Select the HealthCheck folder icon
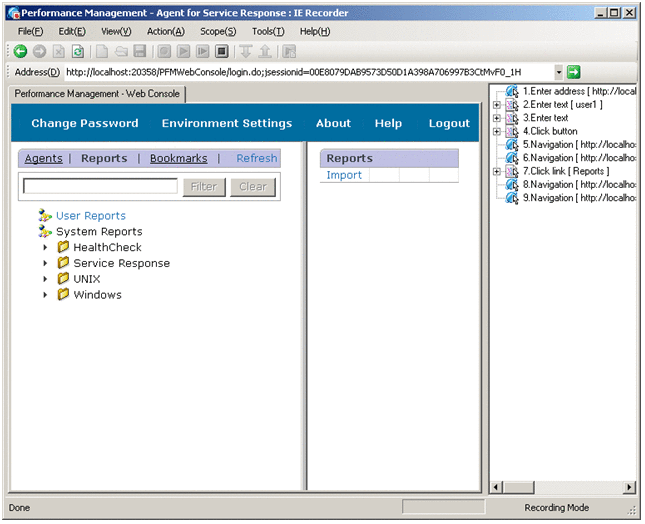The image size is (645, 524). (63, 247)
